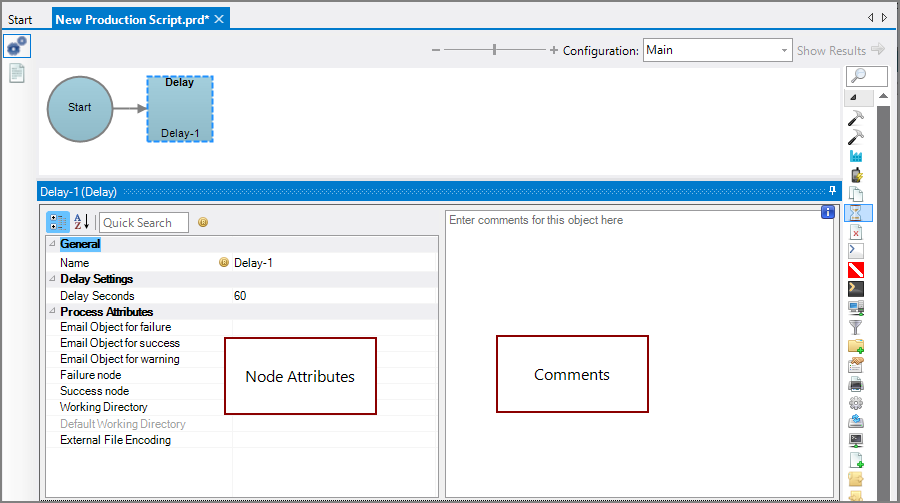Sort attributes alphabetically A-Z

[82, 222]
